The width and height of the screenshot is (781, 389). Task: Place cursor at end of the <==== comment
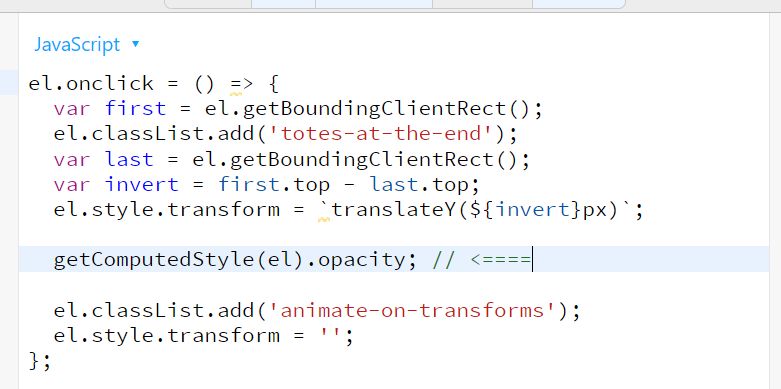click(x=532, y=259)
